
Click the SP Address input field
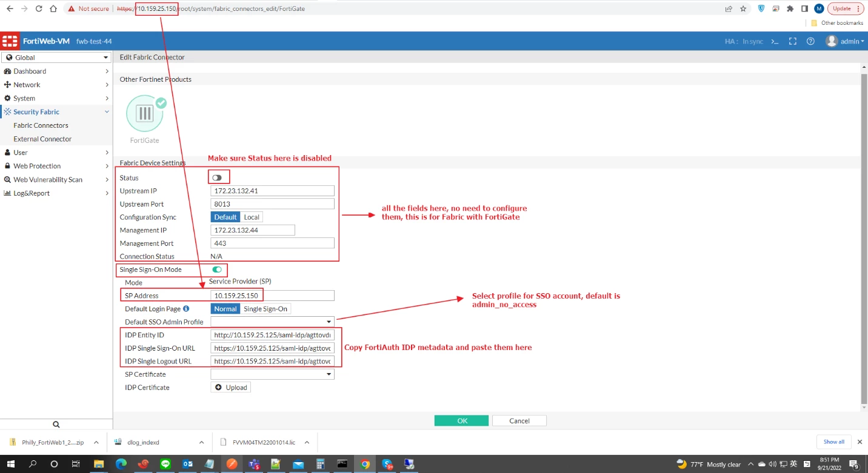272,296
